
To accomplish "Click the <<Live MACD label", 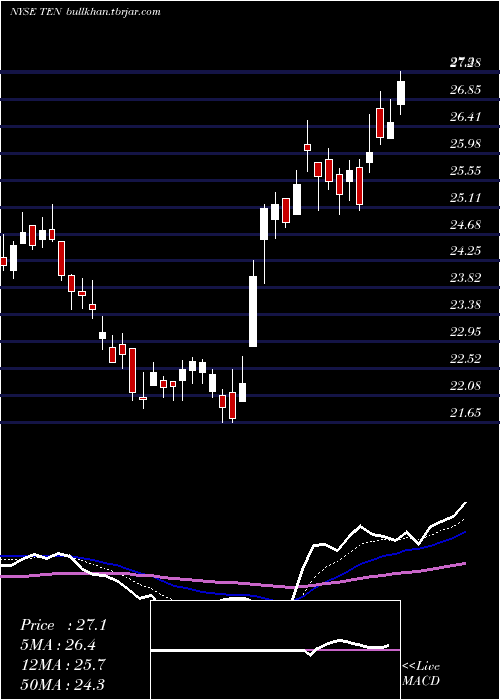I will (x=421, y=673).
